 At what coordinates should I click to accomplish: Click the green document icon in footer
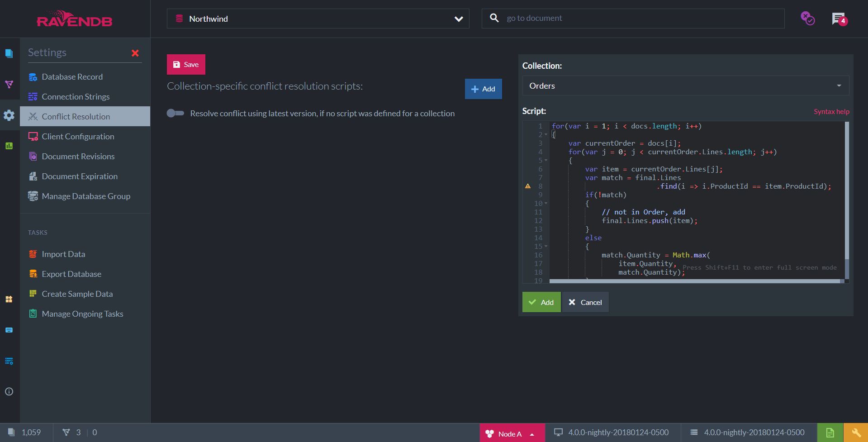coord(830,433)
